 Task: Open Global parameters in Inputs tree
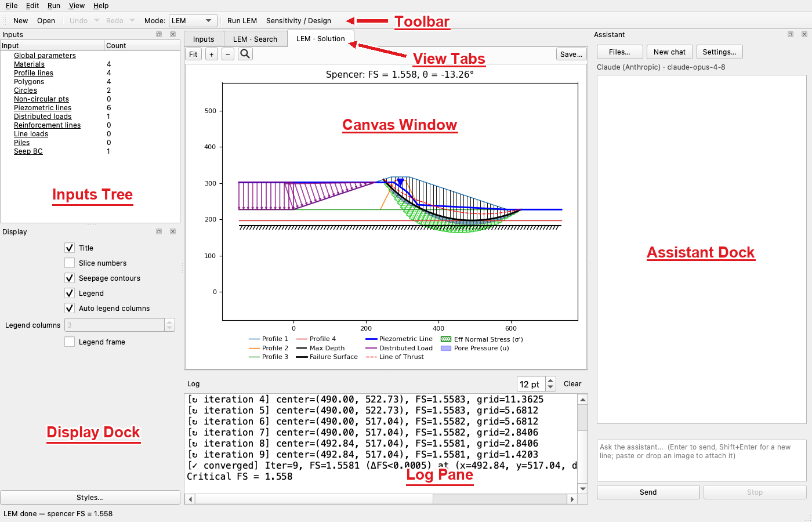(x=45, y=56)
